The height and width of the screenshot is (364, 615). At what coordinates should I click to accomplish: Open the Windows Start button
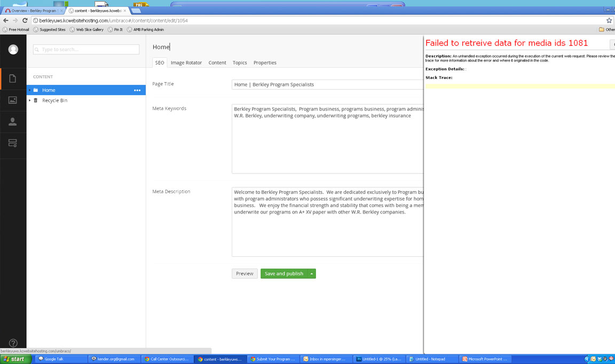(x=15, y=359)
